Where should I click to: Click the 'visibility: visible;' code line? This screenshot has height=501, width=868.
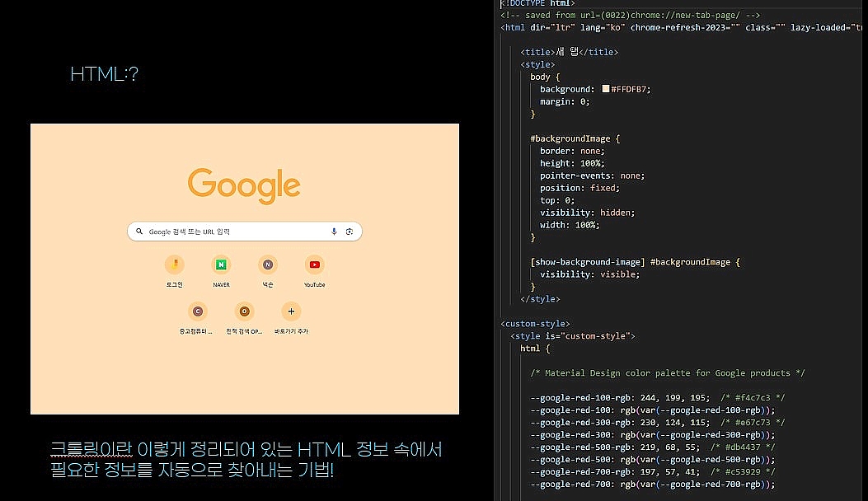pyautogui.click(x=589, y=274)
